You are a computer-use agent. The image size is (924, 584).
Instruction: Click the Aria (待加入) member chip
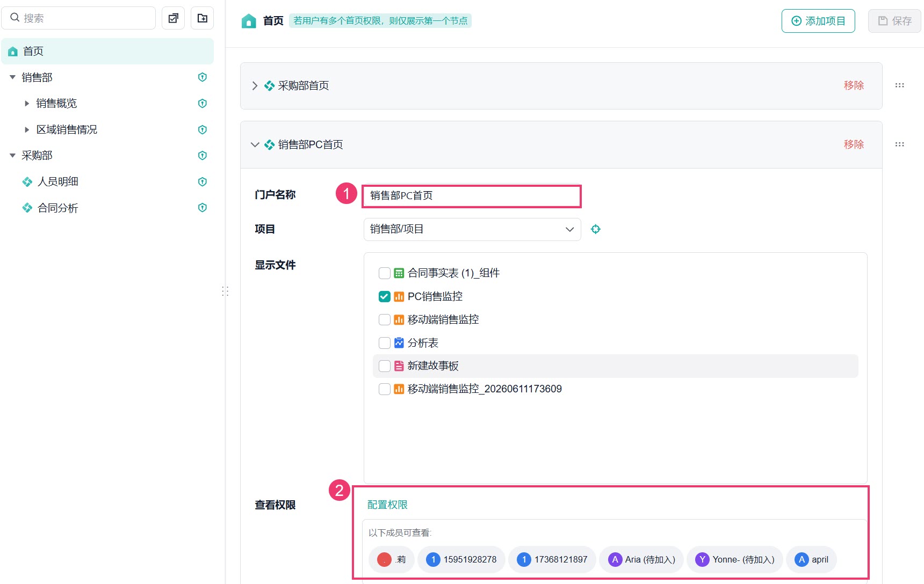pos(641,560)
